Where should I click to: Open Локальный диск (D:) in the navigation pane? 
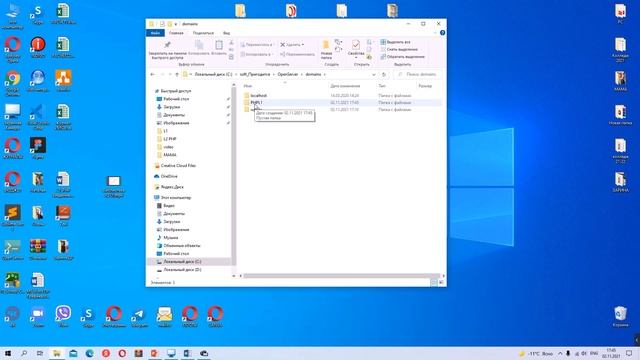pyautogui.click(x=182, y=270)
